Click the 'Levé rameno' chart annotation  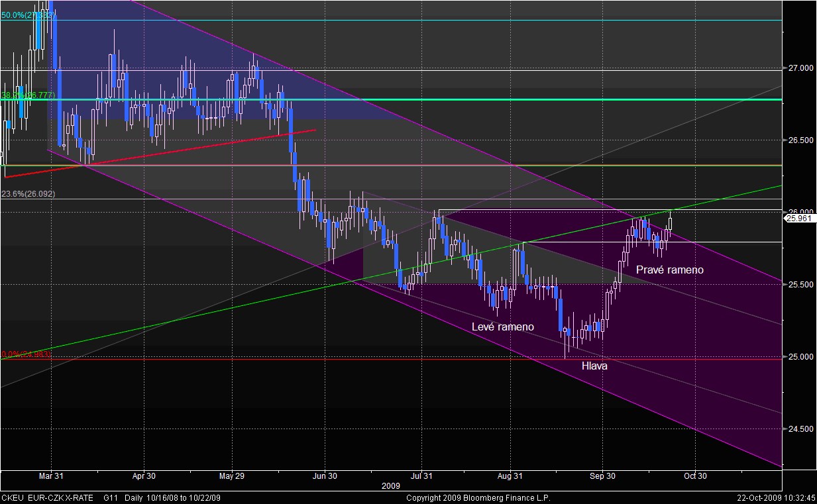tap(502, 327)
